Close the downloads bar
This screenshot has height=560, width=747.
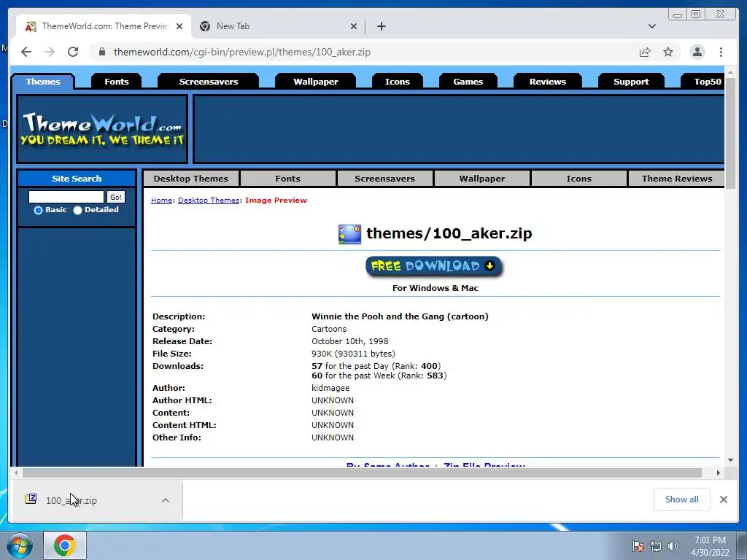(724, 499)
